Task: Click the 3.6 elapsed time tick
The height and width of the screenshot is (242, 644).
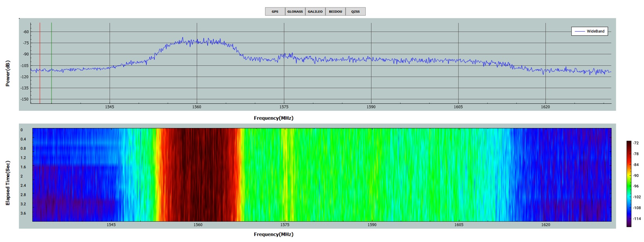Action: coord(23,213)
